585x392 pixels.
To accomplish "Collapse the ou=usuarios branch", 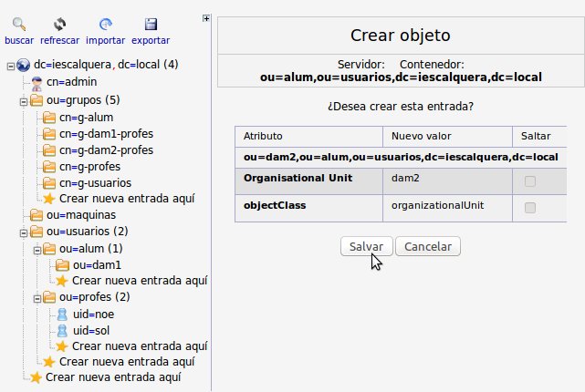I will click(x=24, y=232).
